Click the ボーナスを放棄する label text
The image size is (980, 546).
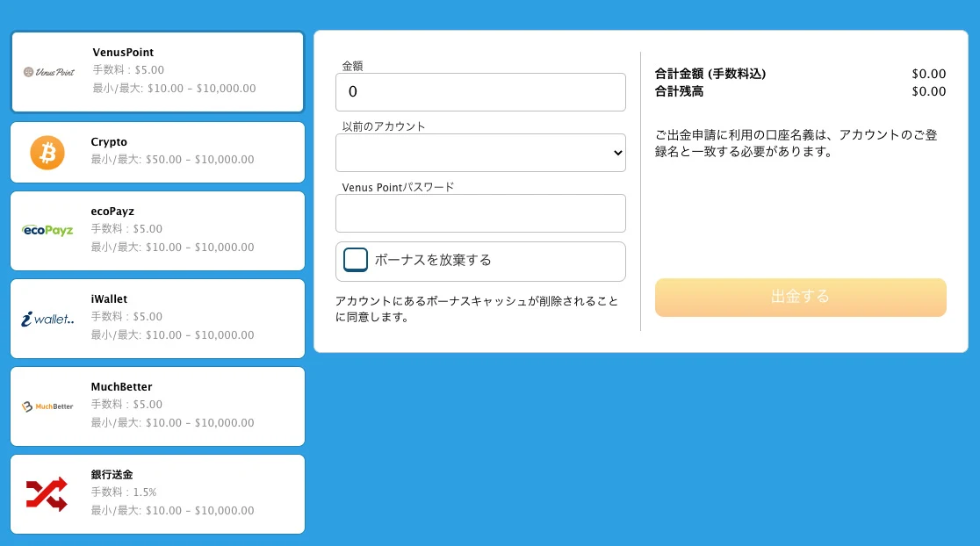click(433, 260)
